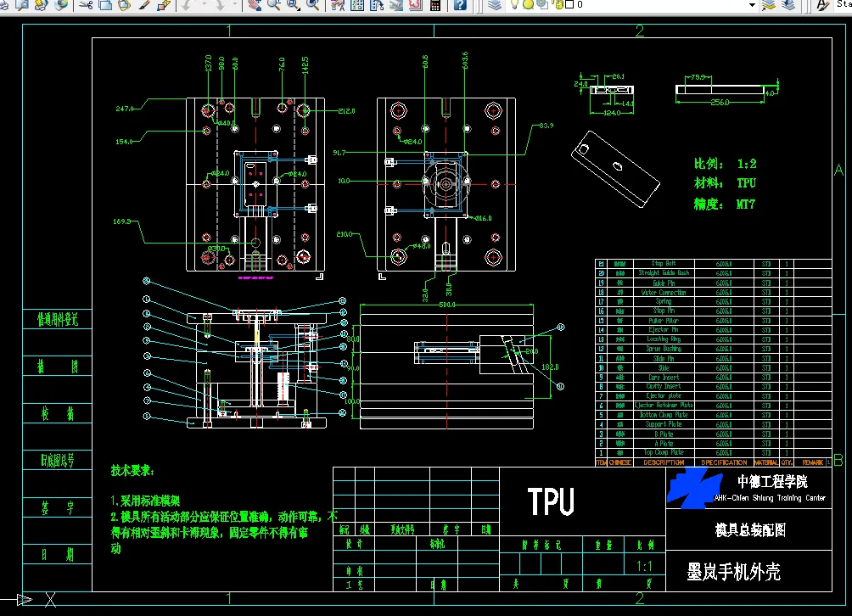Toggle layer 0 lock padlock icon
This screenshot has width=852, height=616.
pyautogui.click(x=557, y=4)
